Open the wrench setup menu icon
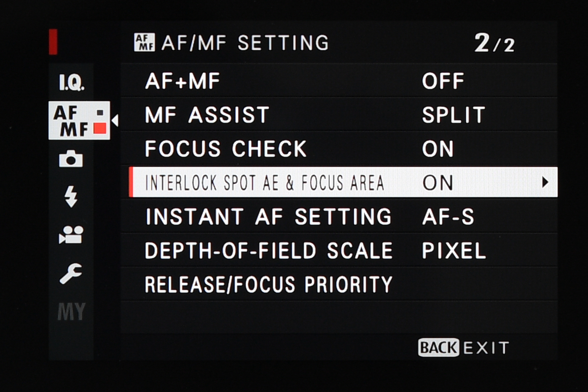The width and height of the screenshot is (588, 392). (x=71, y=274)
